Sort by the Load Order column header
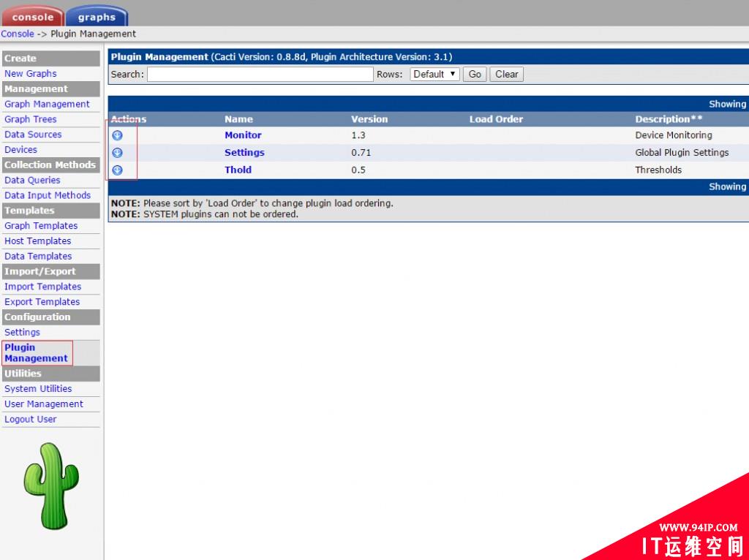749x560 pixels. click(x=496, y=119)
